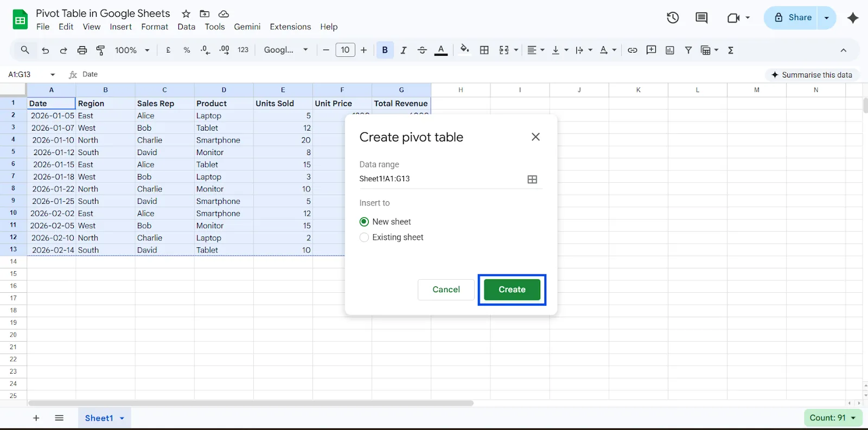Open the fill colour picker

point(465,50)
